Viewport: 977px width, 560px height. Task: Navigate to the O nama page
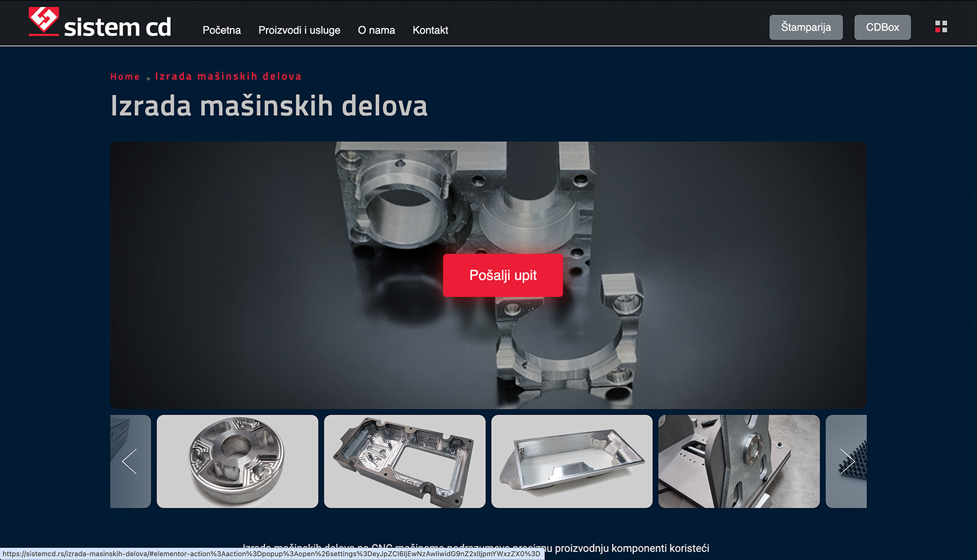376,30
